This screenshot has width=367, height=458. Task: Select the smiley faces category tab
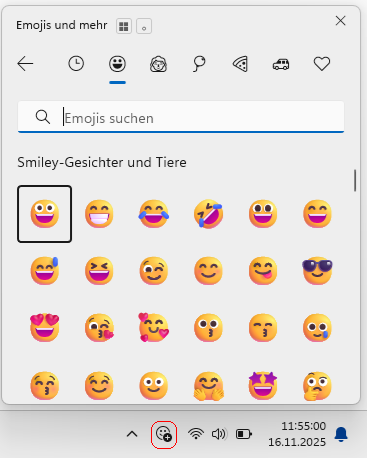click(x=117, y=64)
